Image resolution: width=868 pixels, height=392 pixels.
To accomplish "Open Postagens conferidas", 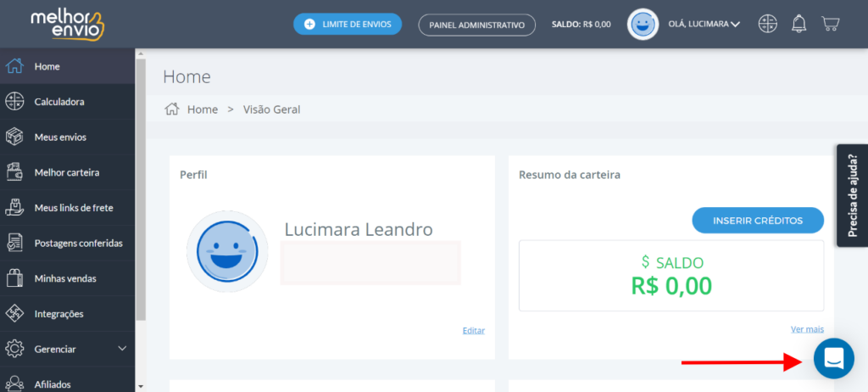I will [68, 243].
